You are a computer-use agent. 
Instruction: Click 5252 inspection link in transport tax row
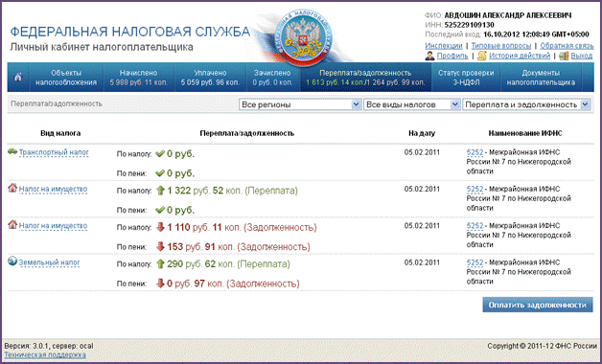click(x=475, y=152)
